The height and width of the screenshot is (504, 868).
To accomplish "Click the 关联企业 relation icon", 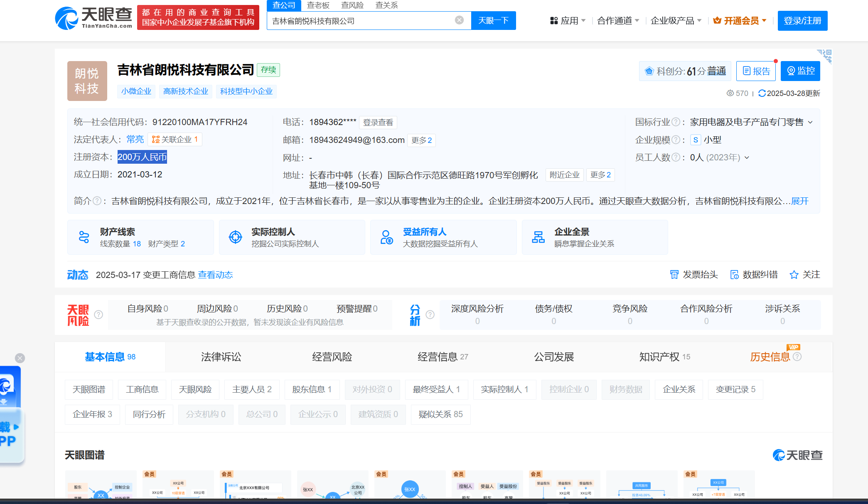I will click(156, 140).
